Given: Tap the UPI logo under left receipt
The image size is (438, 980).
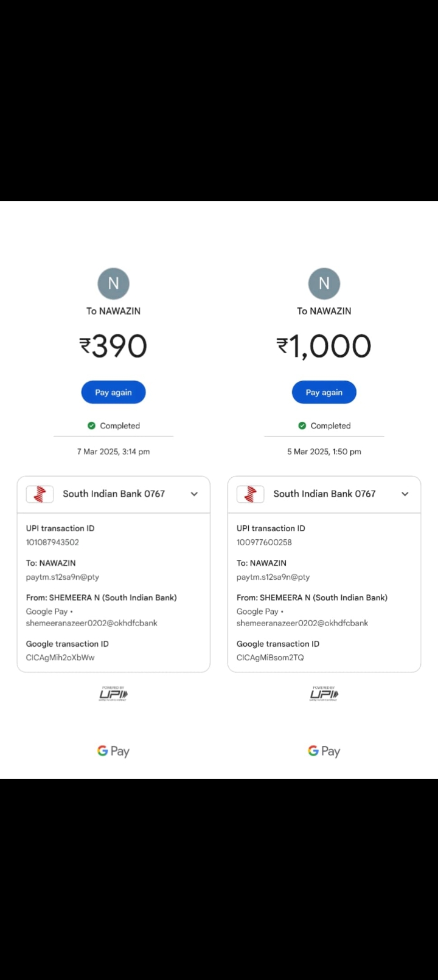Looking at the screenshot, I should tap(113, 694).
